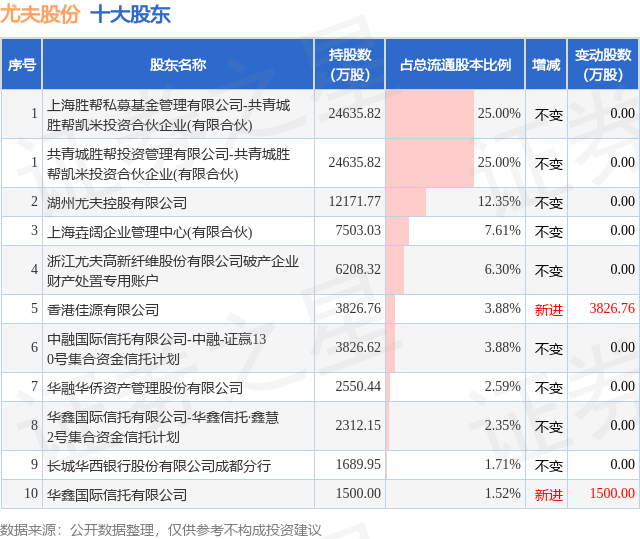Click shareholder 华融华侨资产管理股份有限公司
The height and width of the screenshot is (539, 640).
point(145,388)
